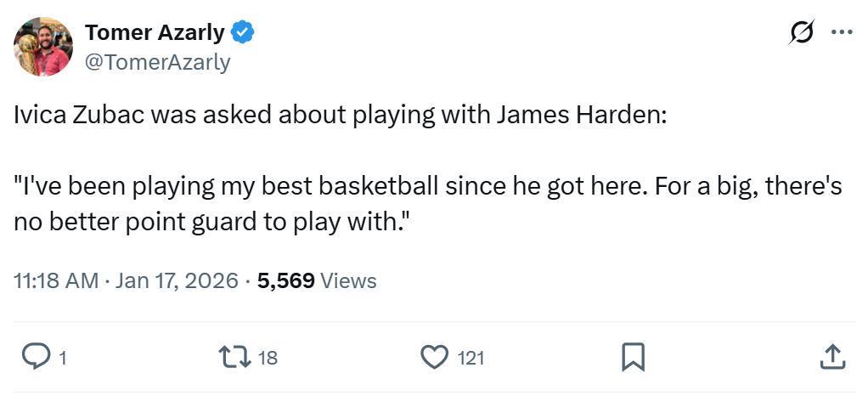Open the three-dot more options menu

pos(842,33)
